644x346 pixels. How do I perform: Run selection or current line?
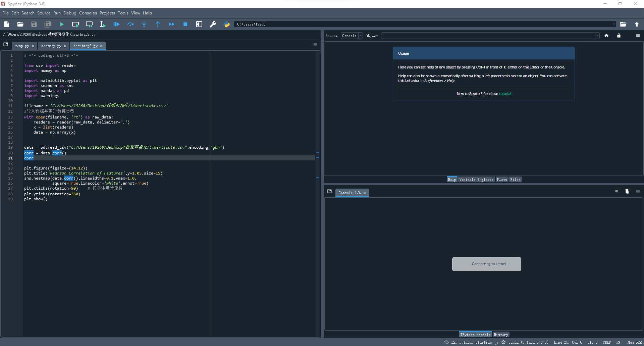[x=103, y=24]
